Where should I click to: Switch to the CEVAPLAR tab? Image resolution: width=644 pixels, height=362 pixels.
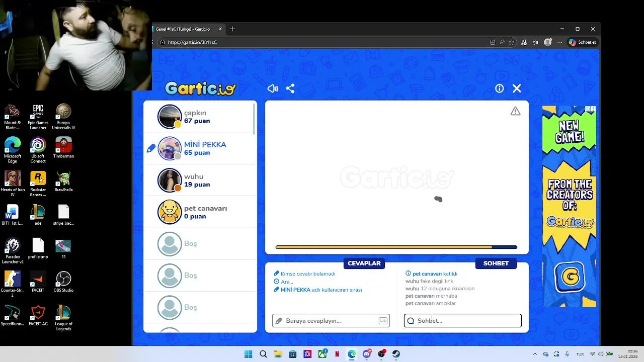coord(364,263)
